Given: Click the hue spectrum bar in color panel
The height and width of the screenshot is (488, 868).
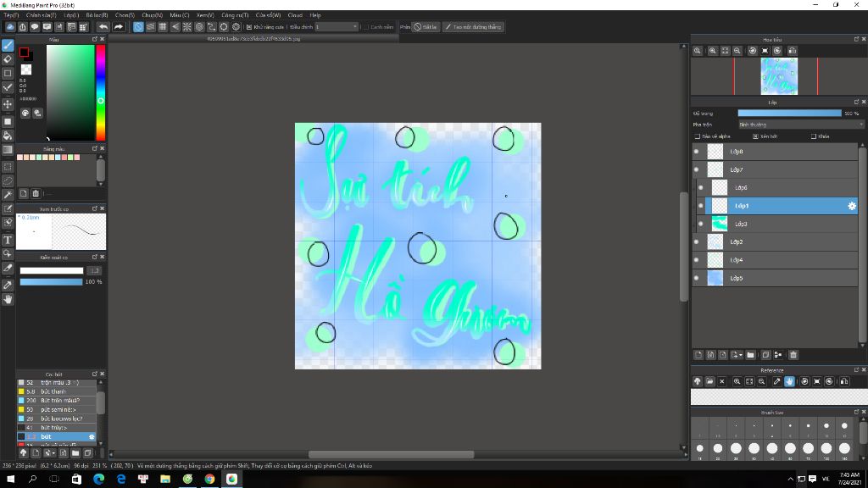Looking at the screenshot, I should [101, 92].
